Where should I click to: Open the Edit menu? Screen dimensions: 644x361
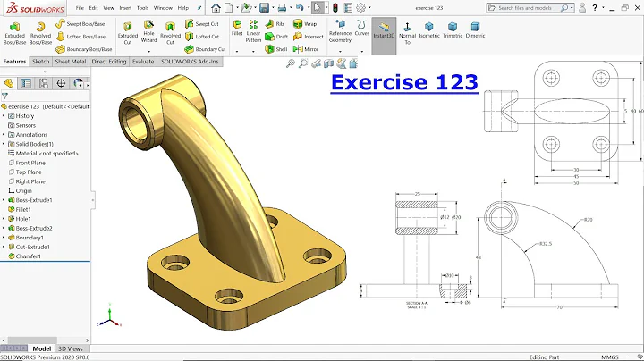point(94,8)
